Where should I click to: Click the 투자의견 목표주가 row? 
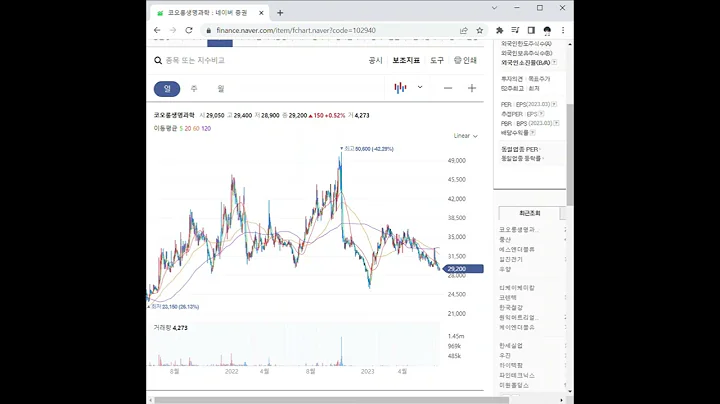pyautogui.click(x=525, y=79)
